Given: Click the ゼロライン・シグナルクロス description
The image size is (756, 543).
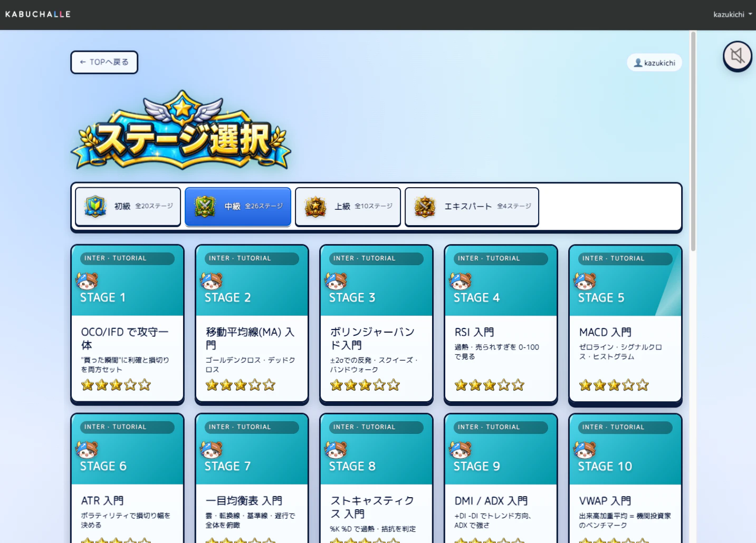Looking at the screenshot, I should tap(620, 352).
